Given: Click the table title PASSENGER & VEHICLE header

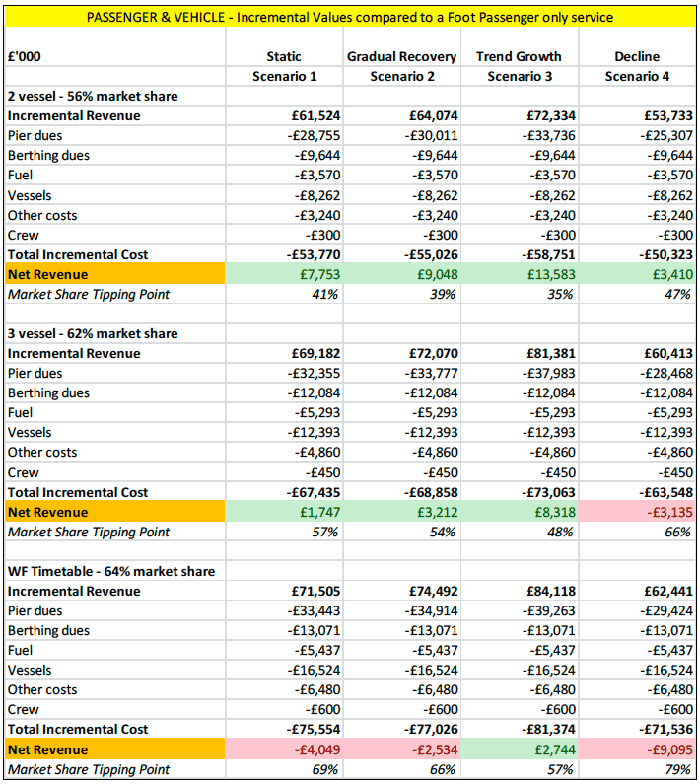Looking at the screenshot, I should tap(349, 17).
